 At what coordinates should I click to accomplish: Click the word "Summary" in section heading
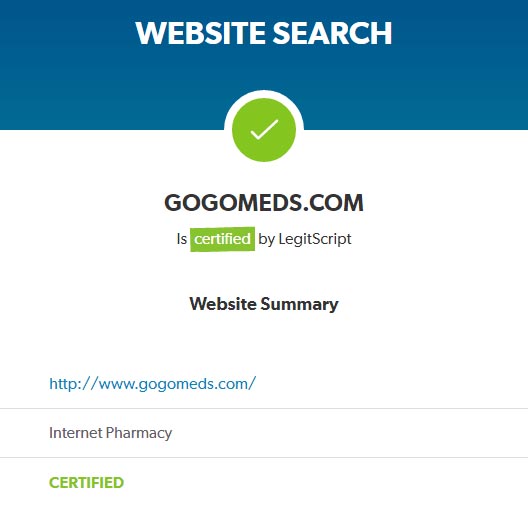click(x=300, y=304)
